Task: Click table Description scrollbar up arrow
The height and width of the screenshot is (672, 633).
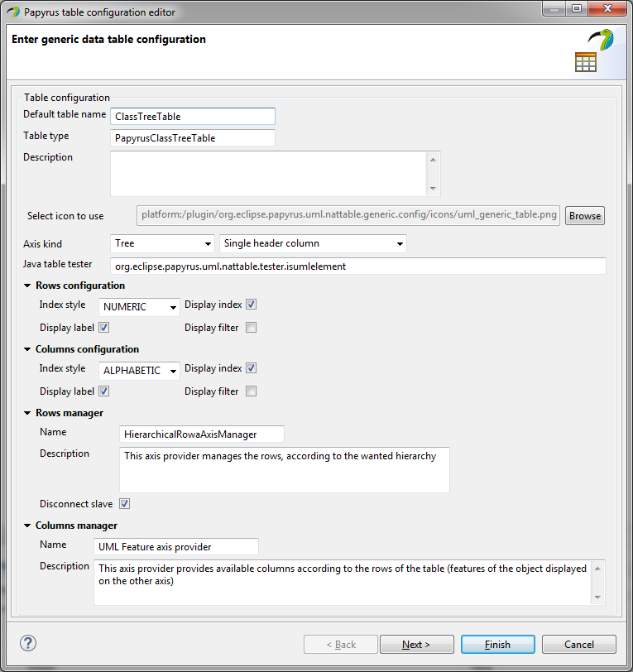Action: (x=433, y=160)
